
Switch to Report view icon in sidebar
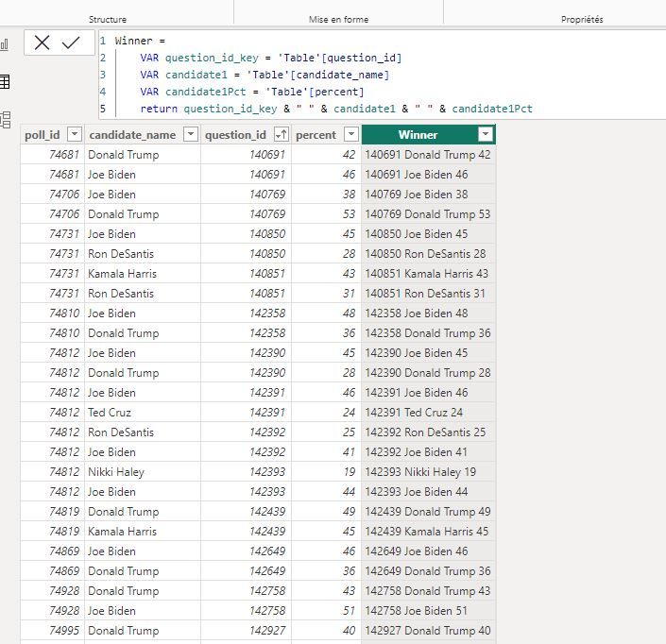coord(5,45)
